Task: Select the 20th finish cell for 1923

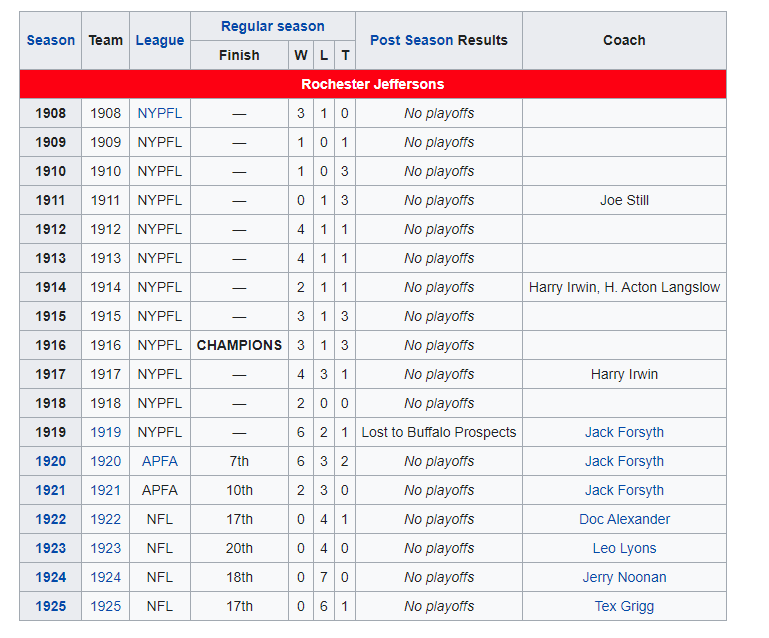Action: (239, 548)
